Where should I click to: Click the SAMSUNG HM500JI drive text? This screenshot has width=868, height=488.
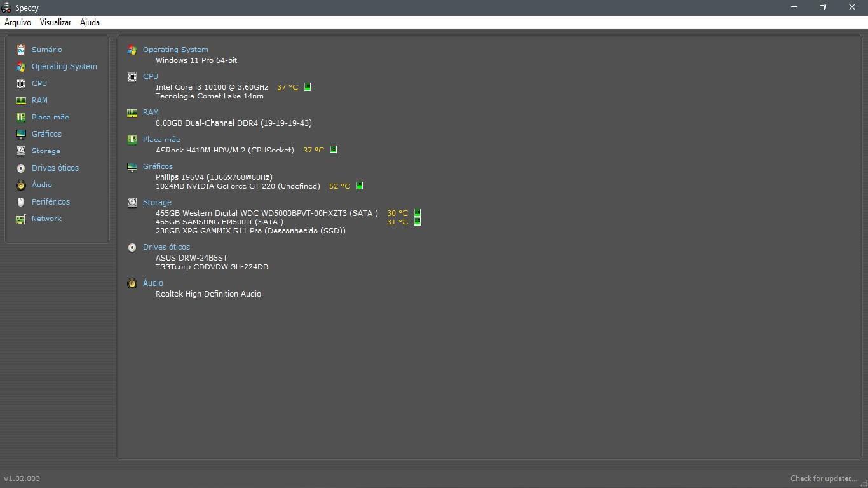[219, 222]
